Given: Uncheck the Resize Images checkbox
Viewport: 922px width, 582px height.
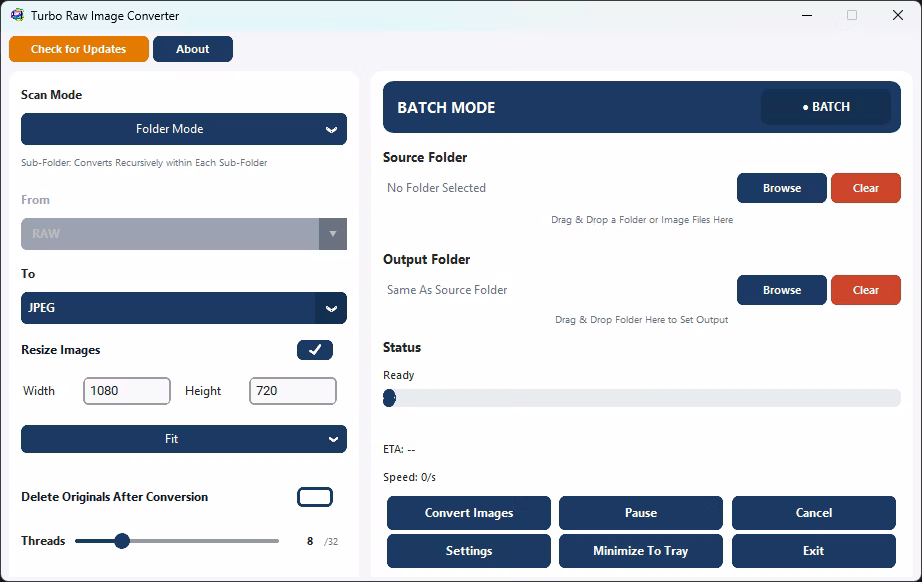Looking at the screenshot, I should 315,350.
